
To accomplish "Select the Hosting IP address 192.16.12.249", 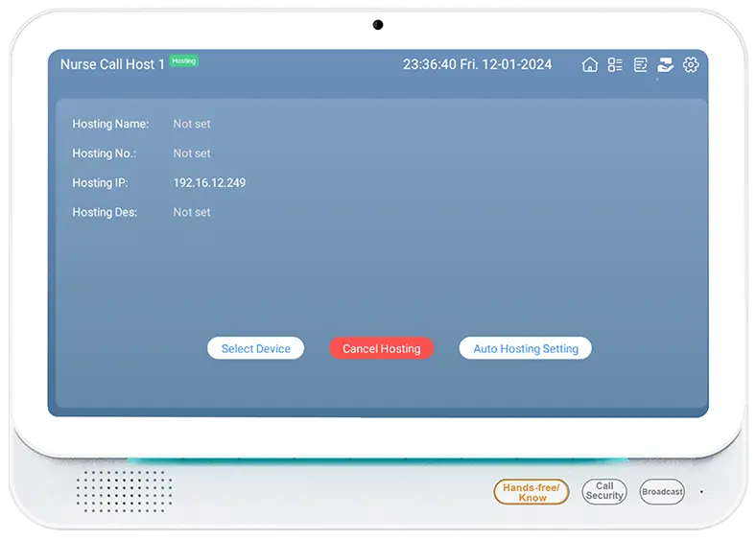I will tap(209, 182).
